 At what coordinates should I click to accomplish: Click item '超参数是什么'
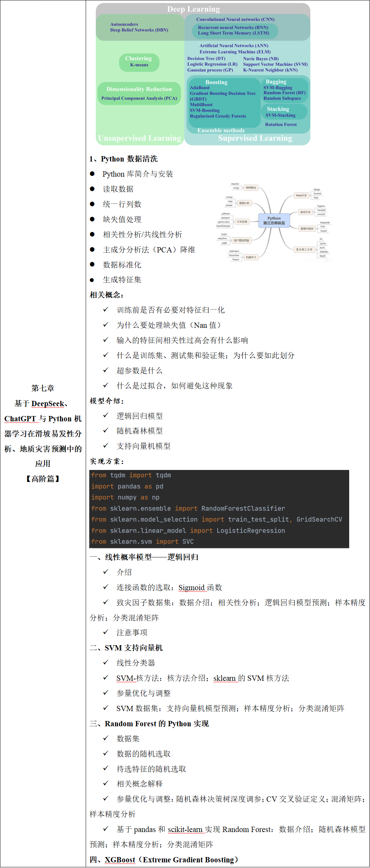pos(139,371)
